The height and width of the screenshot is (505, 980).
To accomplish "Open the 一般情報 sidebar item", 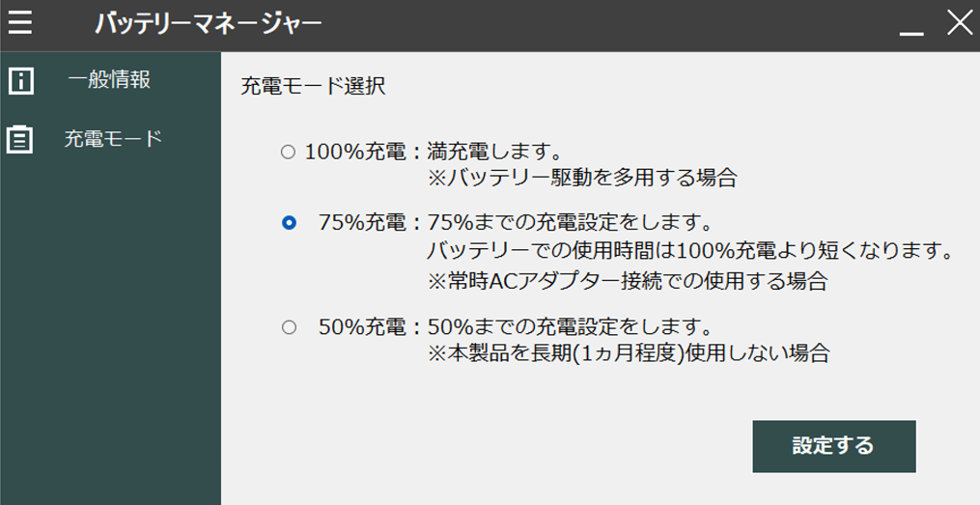I will pyautogui.click(x=109, y=80).
